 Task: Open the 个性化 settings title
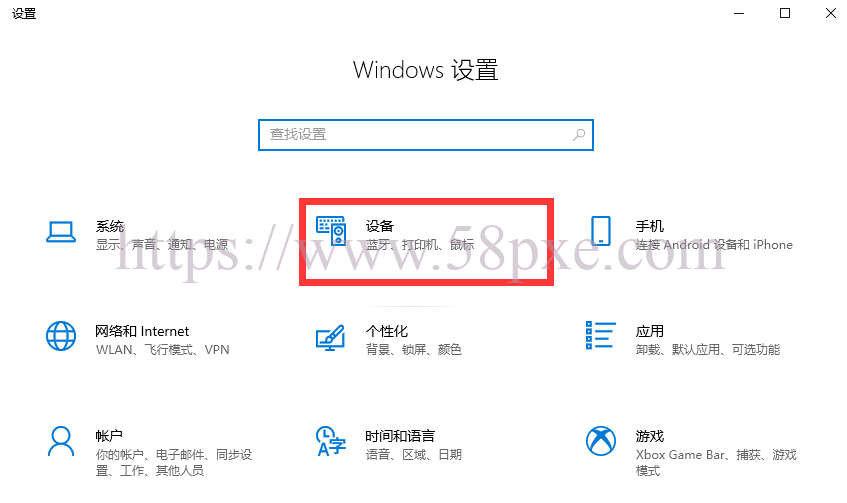click(387, 331)
